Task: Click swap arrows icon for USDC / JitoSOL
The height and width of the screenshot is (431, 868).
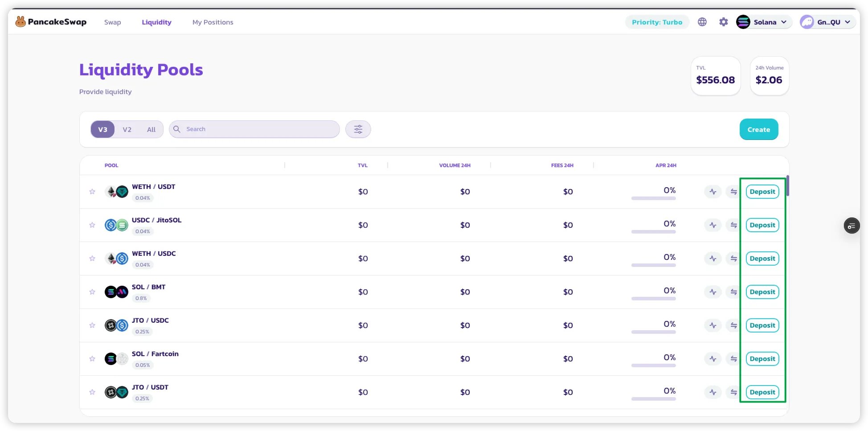Action: tap(733, 225)
